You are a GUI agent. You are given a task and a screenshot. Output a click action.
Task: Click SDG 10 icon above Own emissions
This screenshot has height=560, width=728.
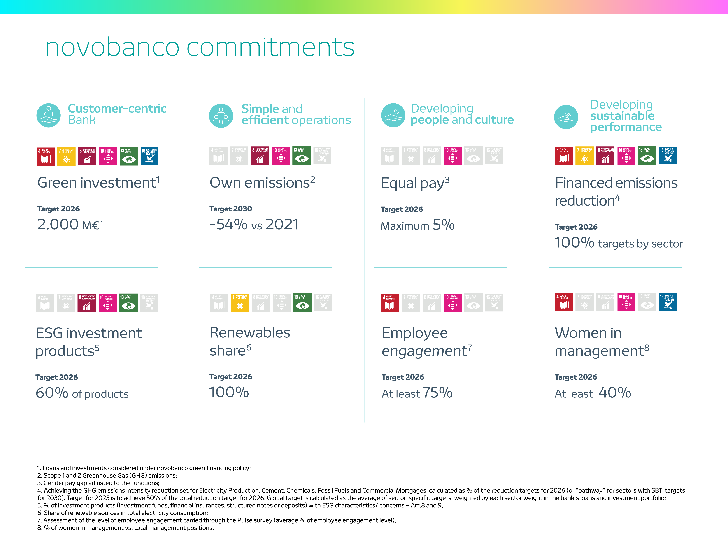click(x=281, y=156)
